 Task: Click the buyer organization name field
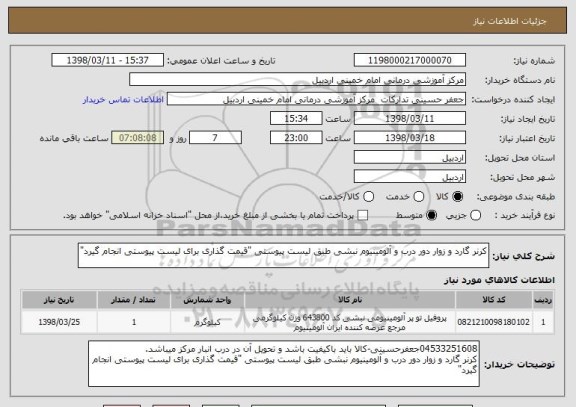tap(298, 79)
